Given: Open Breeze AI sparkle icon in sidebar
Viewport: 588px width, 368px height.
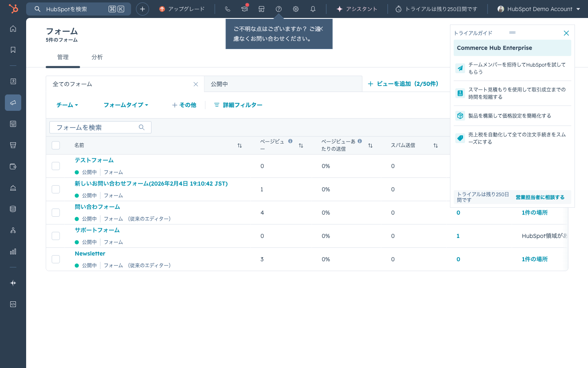Looking at the screenshot, I should pyautogui.click(x=13, y=283).
